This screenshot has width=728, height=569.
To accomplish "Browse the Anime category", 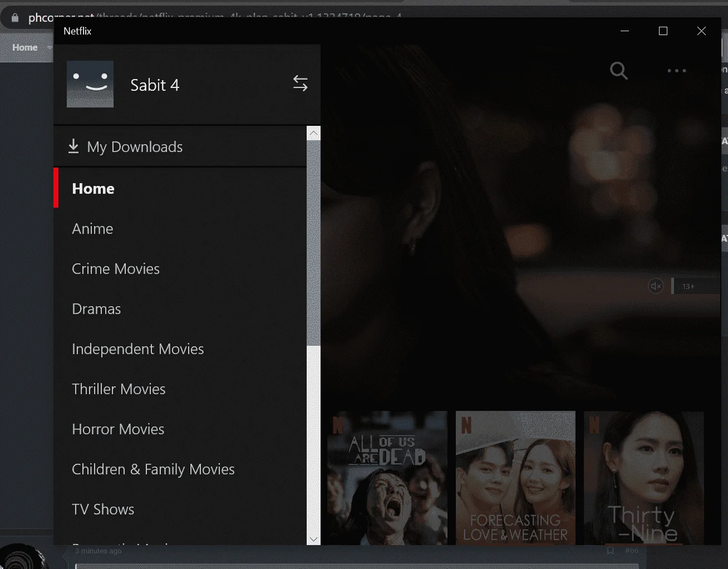I will click(180, 229).
